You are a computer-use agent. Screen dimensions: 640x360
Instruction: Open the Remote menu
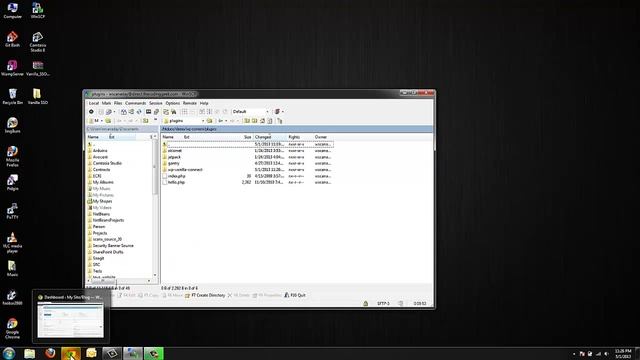pyautogui.click(x=190, y=103)
